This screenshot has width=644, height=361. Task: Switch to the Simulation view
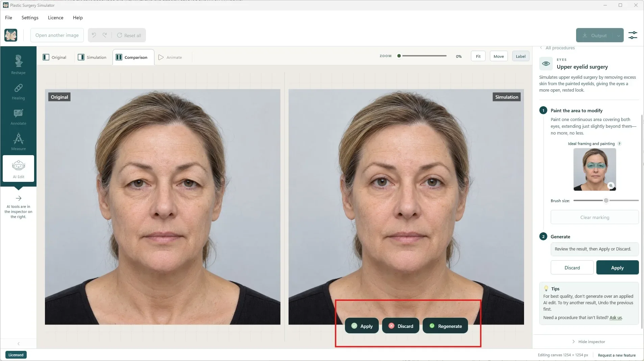92,57
